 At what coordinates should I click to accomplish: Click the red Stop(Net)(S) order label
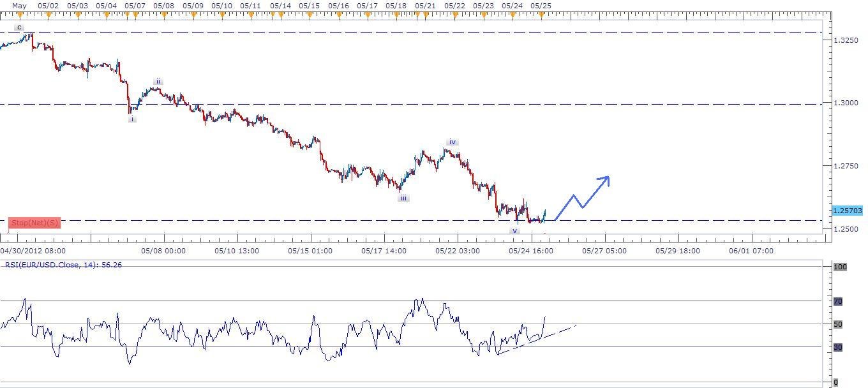(x=34, y=223)
